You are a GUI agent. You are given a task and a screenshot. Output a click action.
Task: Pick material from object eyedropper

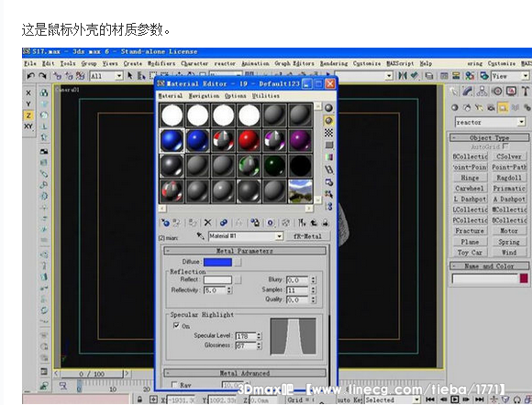pyautogui.click(x=200, y=235)
